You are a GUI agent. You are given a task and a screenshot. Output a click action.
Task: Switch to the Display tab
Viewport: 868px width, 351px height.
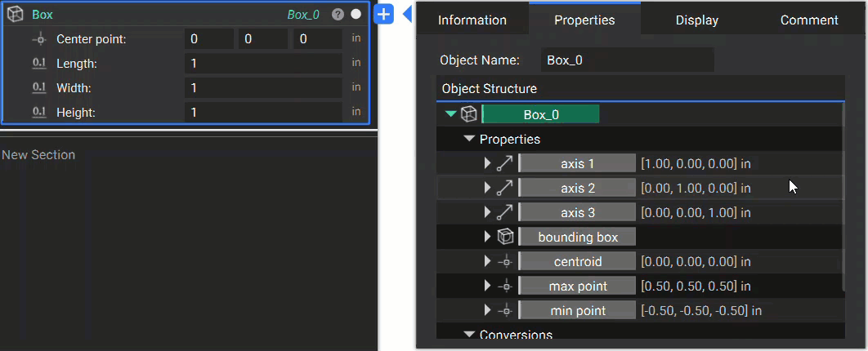[697, 20]
